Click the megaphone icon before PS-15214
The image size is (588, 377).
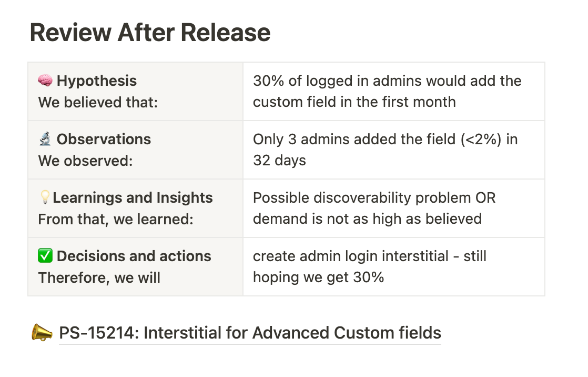pyautogui.click(x=42, y=333)
